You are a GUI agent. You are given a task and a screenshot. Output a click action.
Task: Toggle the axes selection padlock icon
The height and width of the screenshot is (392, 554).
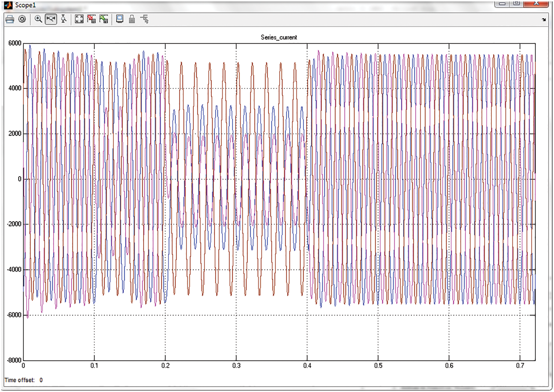132,19
